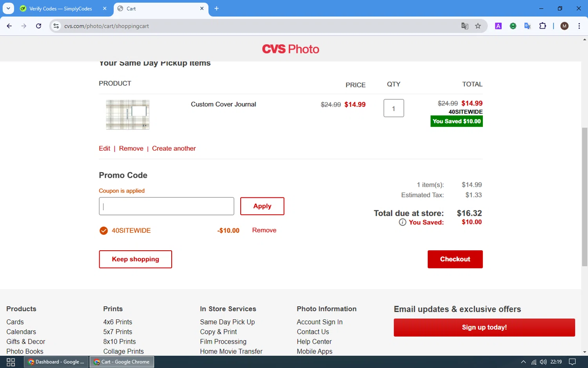View site information icon in address bar

(x=56, y=26)
